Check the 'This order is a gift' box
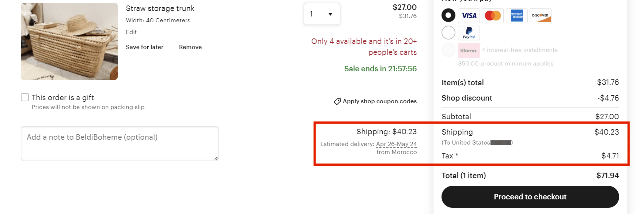 click(24, 97)
